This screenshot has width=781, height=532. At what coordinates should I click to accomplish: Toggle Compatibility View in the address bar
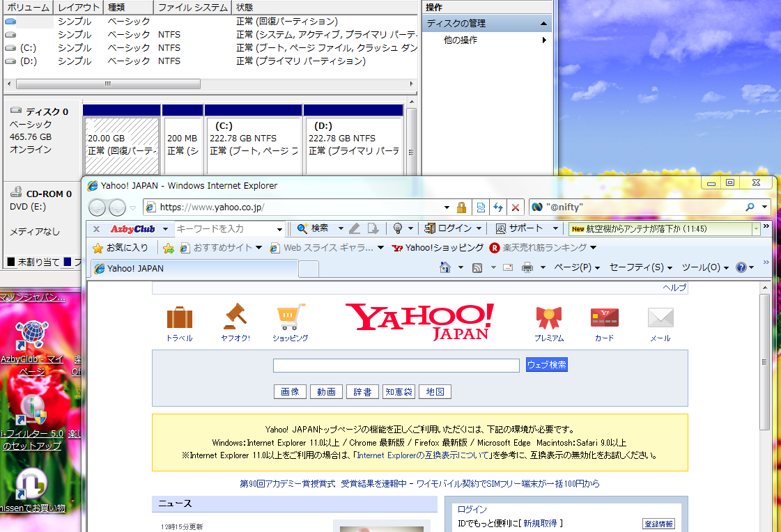pyautogui.click(x=479, y=207)
